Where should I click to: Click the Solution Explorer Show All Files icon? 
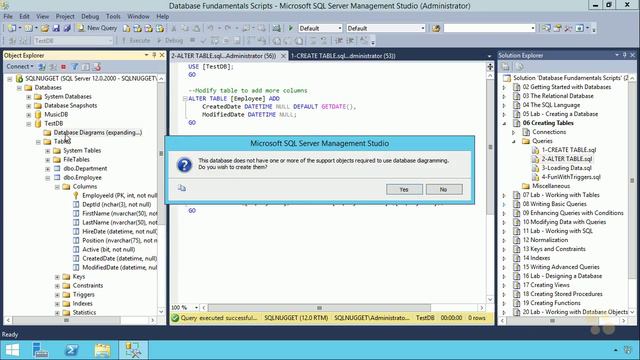pyautogui.click(x=519, y=67)
